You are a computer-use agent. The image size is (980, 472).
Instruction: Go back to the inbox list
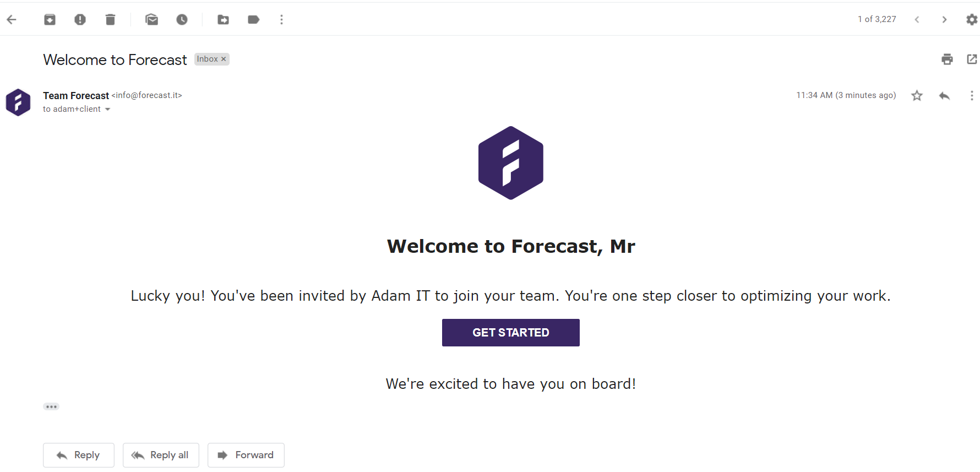click(12, 20)
